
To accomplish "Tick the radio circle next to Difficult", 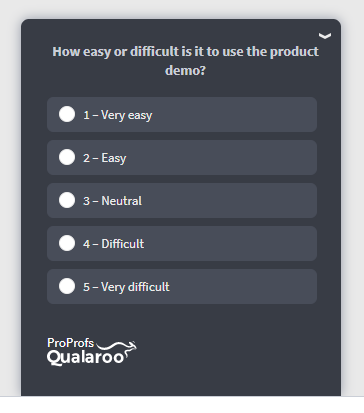I will pyautogui.click(x=67, y=243).
